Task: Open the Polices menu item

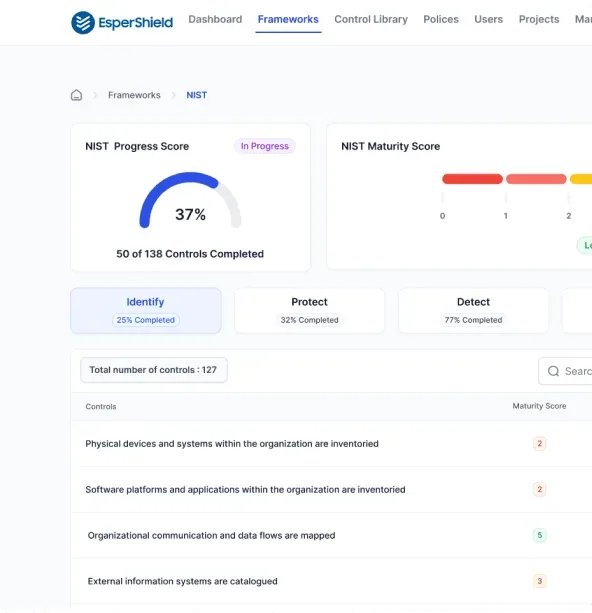Action: coord(441,19)
